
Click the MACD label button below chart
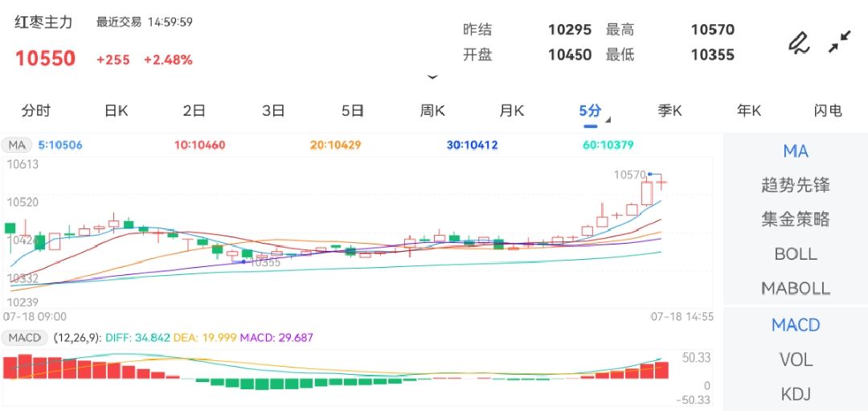point(24,337)
